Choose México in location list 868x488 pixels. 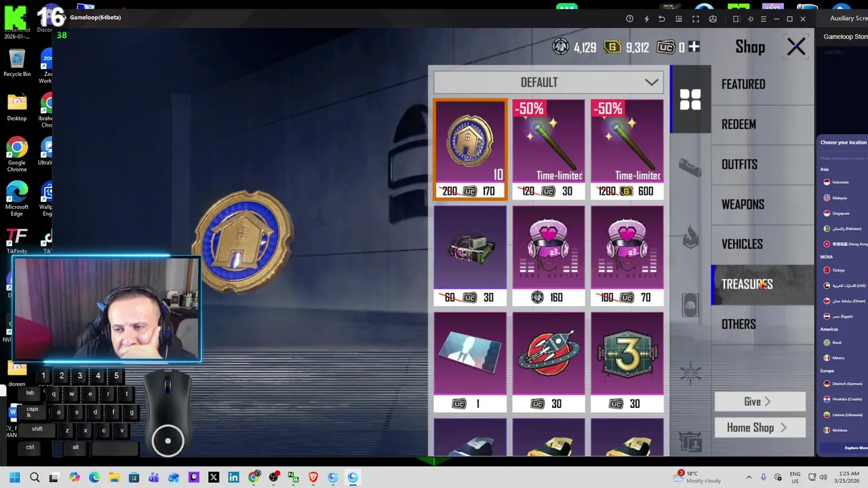coord(838,358)
